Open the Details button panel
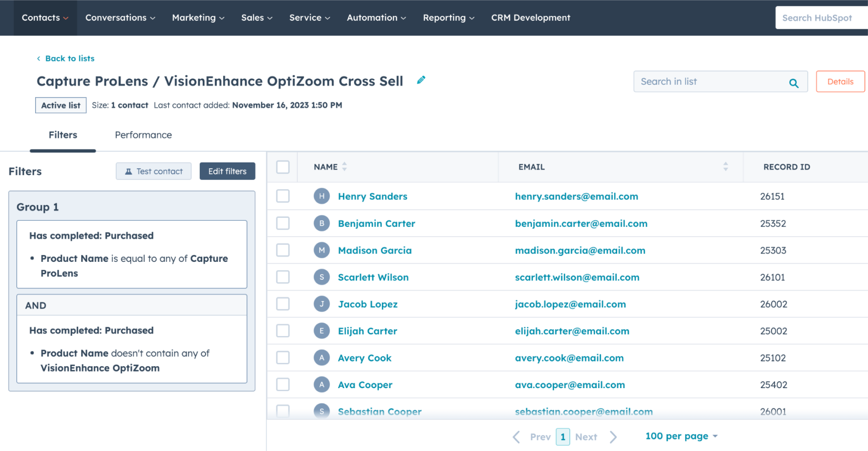 click(840, 82)
